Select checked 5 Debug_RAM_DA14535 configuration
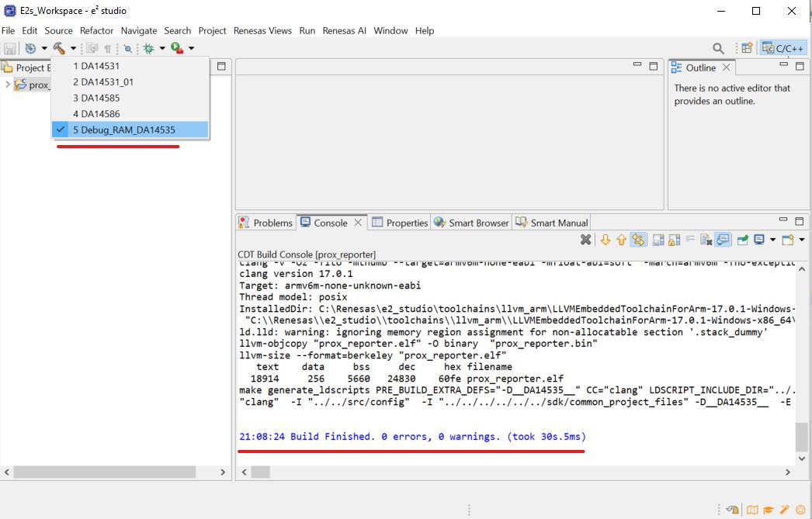 pos(130,130)
